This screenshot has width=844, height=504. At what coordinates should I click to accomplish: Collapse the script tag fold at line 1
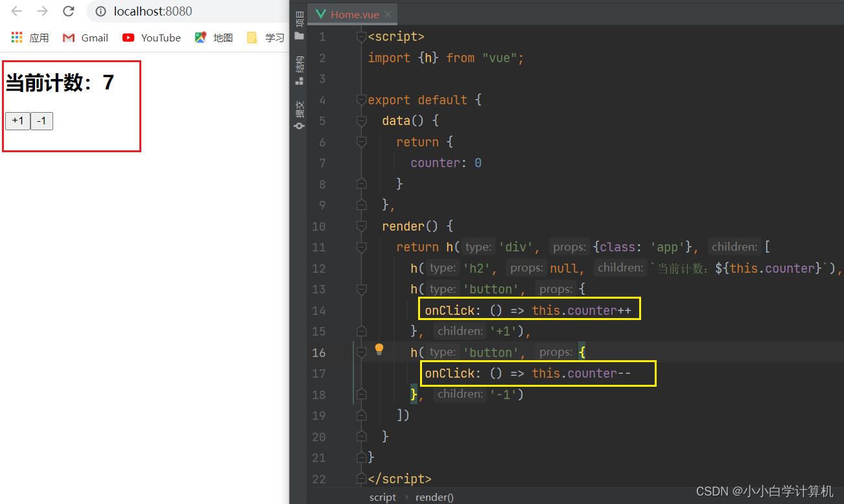[x=362, y=37]
